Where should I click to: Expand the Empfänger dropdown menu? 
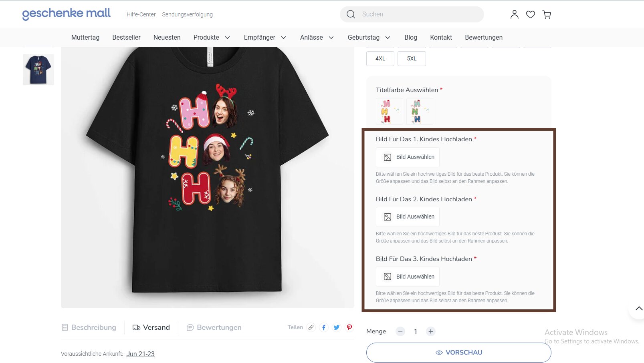[265, 38]
